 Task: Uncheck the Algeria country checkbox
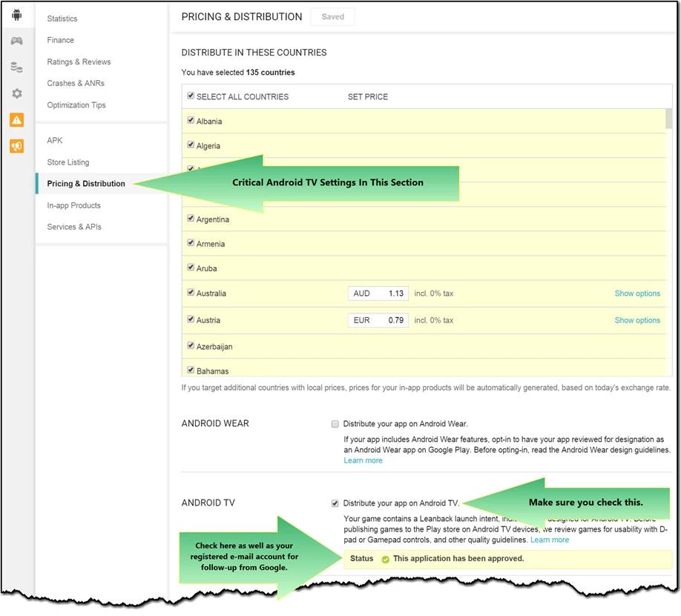click(x=191, y=145)
